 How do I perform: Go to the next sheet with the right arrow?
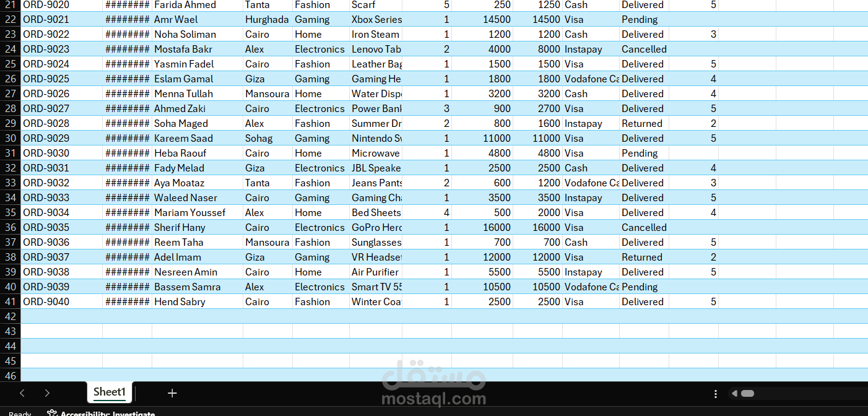click(47, 393)
